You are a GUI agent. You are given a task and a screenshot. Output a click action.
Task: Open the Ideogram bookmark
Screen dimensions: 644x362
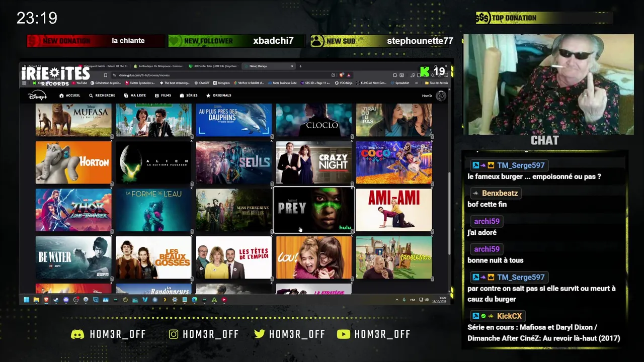(221, 83)
